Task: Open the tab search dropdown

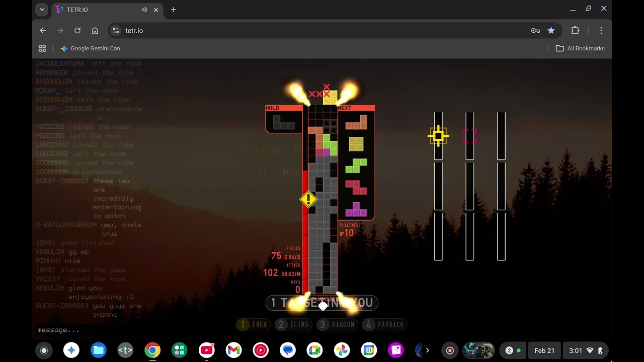Action: (x=42, y=10)
